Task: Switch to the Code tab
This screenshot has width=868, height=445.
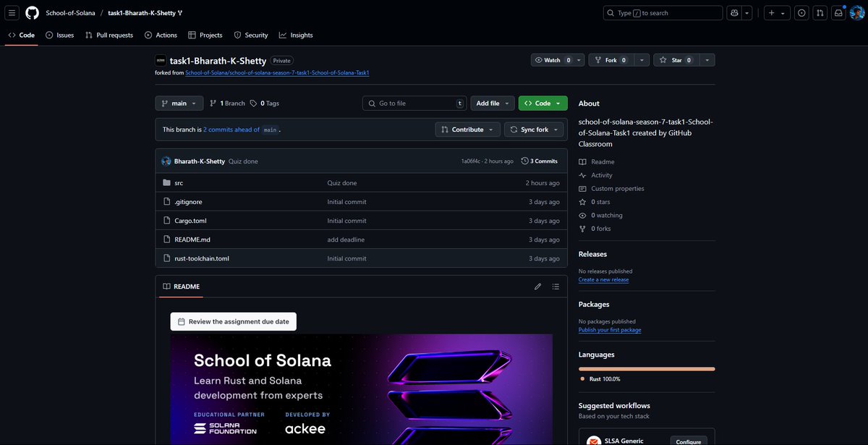Action: pyautogui.click(x=21, y=35)
